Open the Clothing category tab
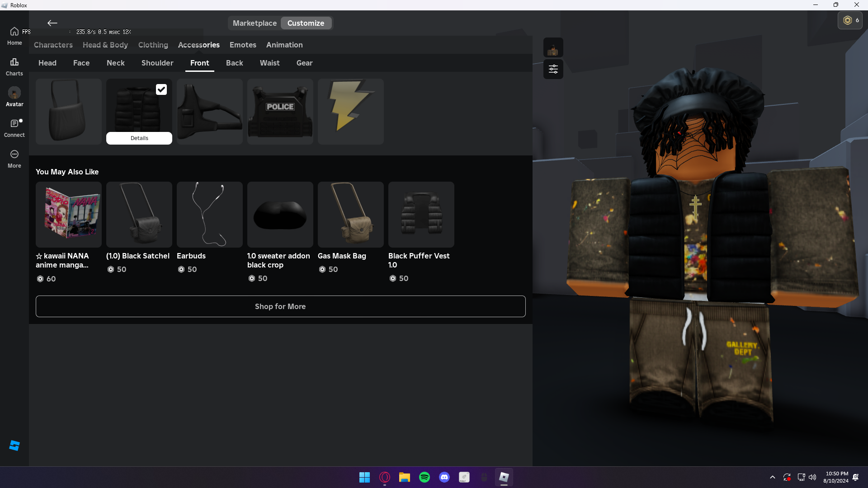Viewport: 868px width, 488px height. (153, 45)
